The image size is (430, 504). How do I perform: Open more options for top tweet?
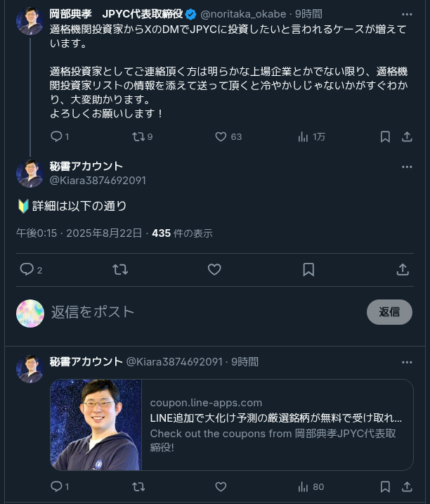407,14
